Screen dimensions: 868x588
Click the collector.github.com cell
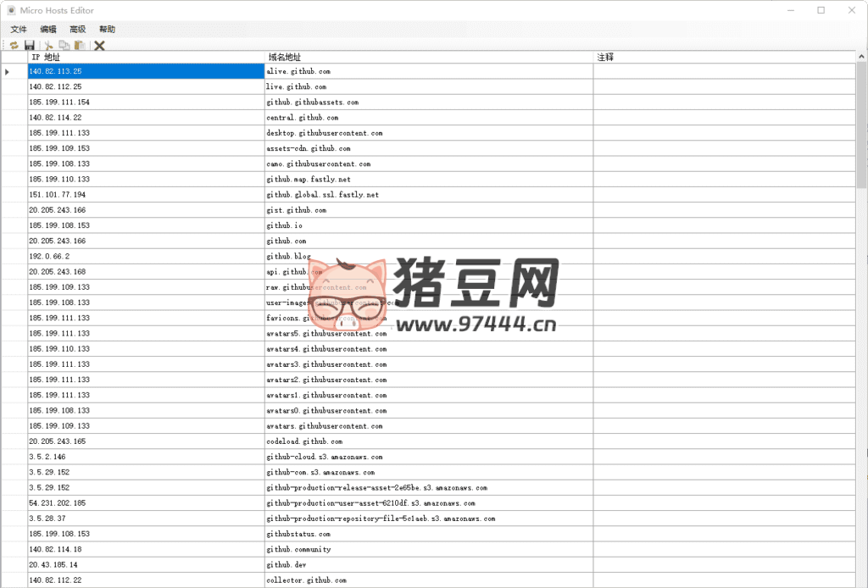(x=428, y=580)
